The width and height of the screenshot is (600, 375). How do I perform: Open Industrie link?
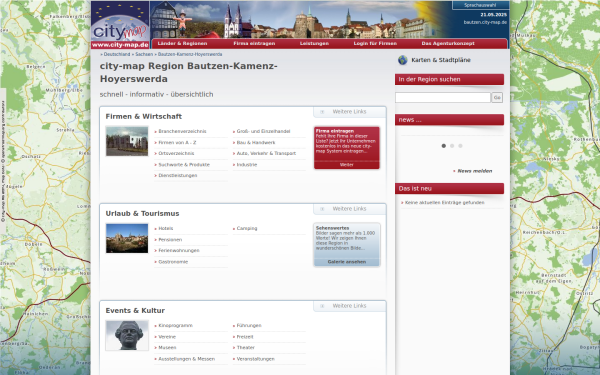[247, 165]
